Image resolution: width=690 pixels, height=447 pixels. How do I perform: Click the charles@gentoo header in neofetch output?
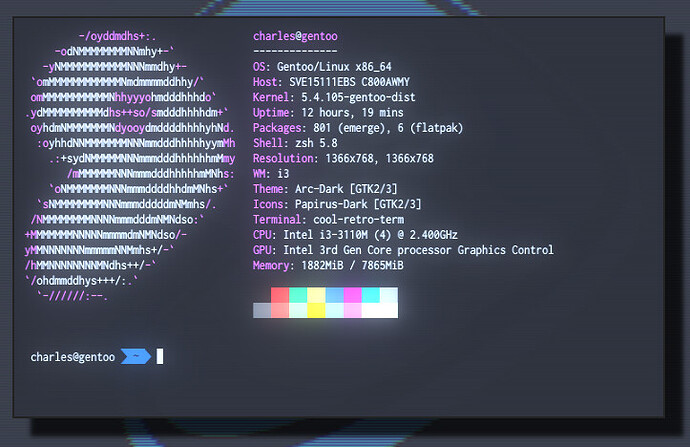[295, 36]
